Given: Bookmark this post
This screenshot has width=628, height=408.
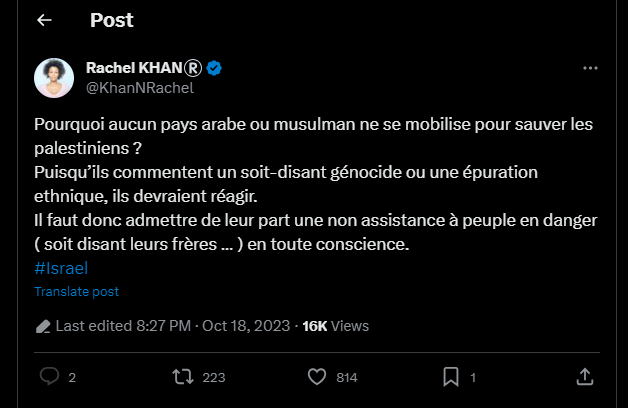Looking at the screenshot, I should [451, 377].
